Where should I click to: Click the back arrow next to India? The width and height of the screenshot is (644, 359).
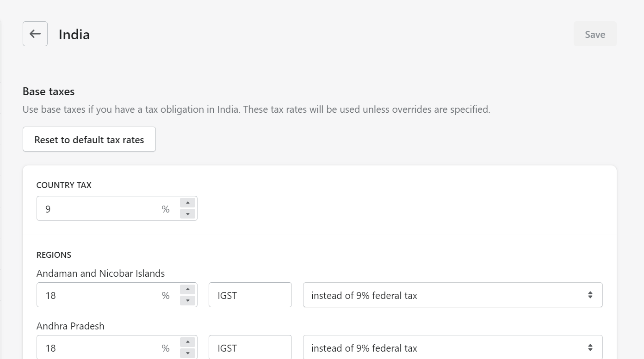[x=35, y=34]
